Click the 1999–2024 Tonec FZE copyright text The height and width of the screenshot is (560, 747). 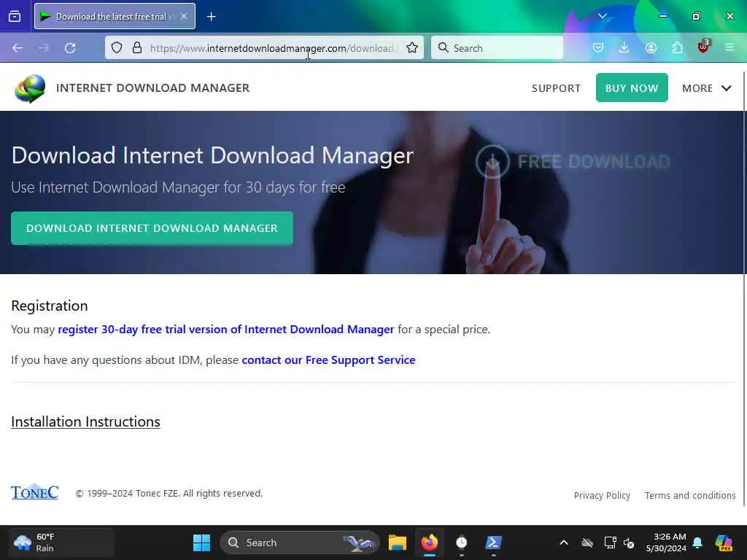pos(169,494)
